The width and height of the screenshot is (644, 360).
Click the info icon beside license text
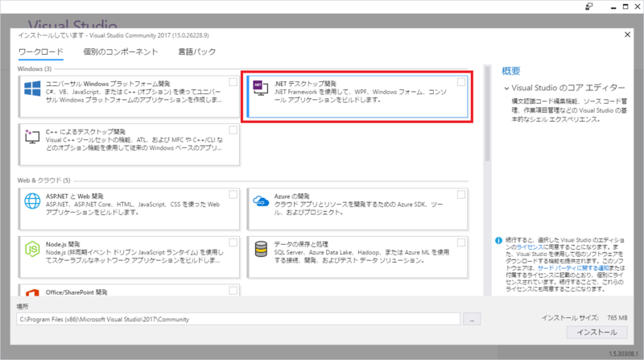click(x=498, y=241)
